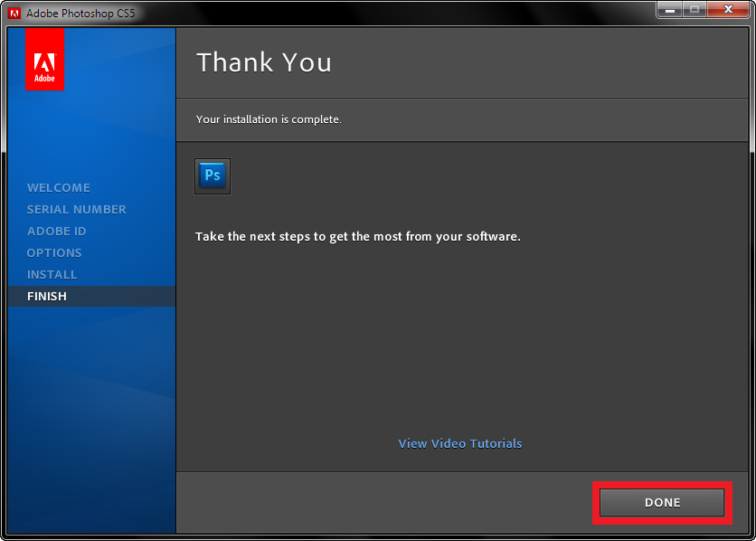Close the installer with the red X
The height and width of the screenshot is (541, 756).
point(728,10)
